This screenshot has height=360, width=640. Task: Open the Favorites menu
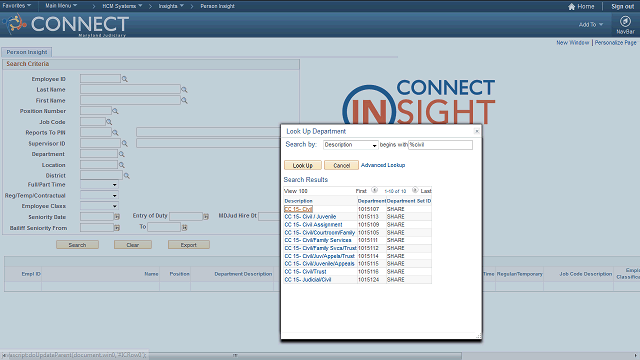pos(16,6)
